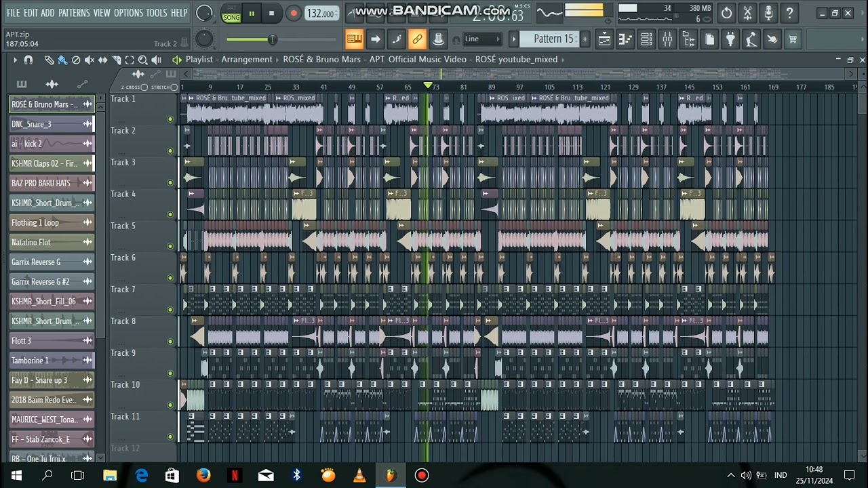Stop playback with the stop button
This screenshot has width=868, height=488.
(272, 13)
